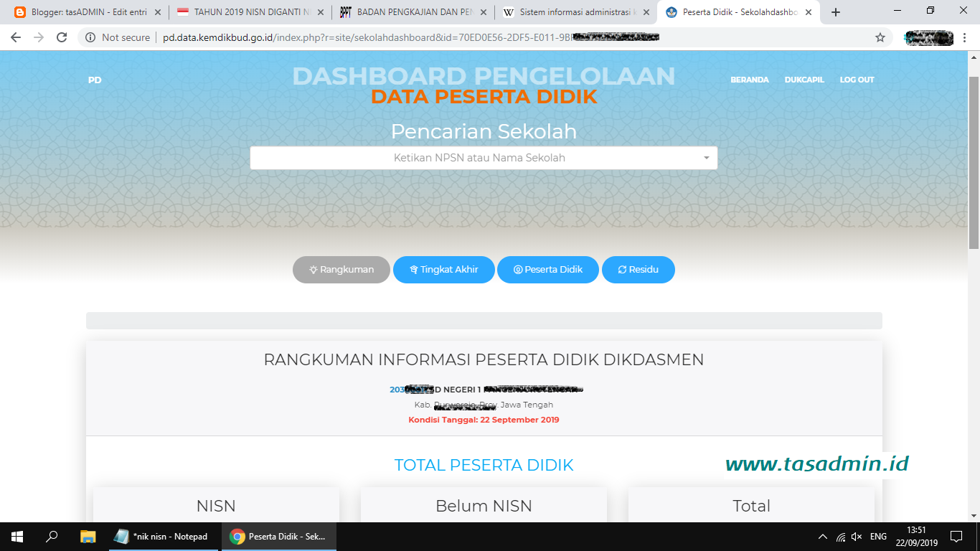Click the lightbulb icon on the Rangkuman button
Viewport: 980px width, 551px height.
tap(315, 270)
